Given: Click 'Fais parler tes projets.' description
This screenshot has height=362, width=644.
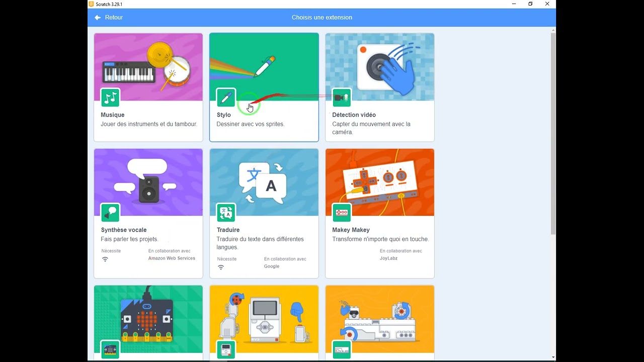Looking at the screenshot, I should (129, 239).
